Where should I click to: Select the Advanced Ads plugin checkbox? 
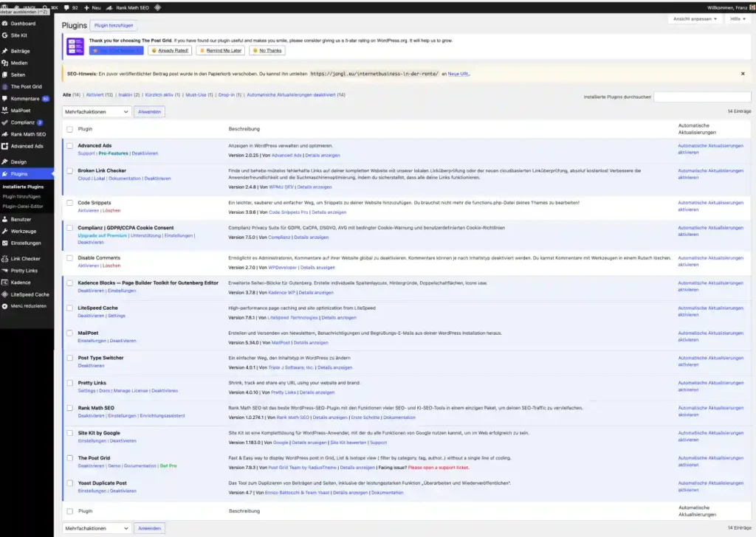[70, 145]
